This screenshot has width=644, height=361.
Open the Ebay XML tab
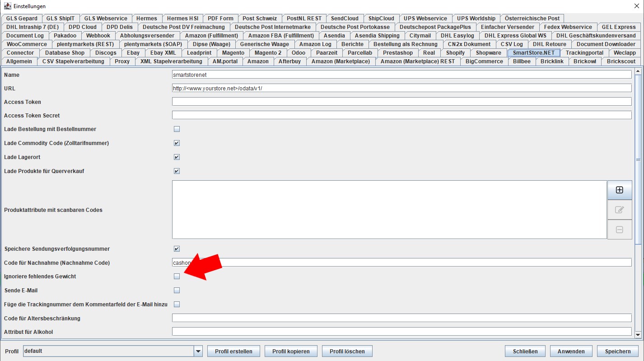[163, 53]
